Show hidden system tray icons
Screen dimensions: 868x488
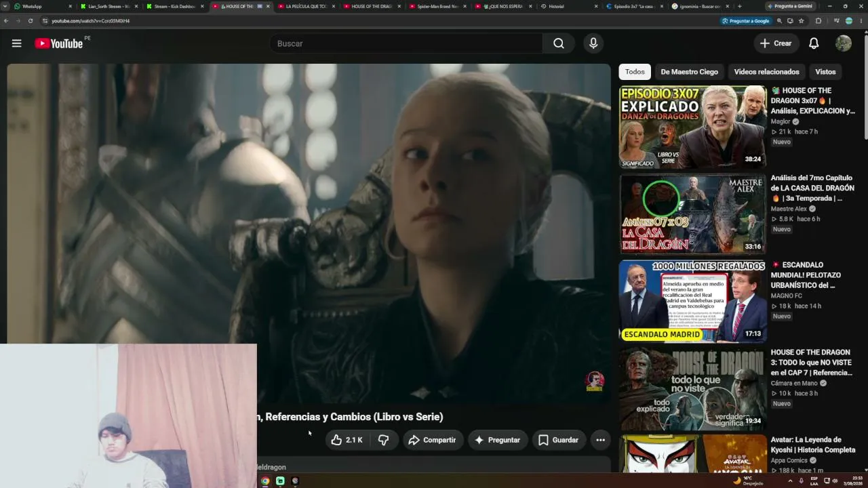pyautogui.click(x=790, y=481)
